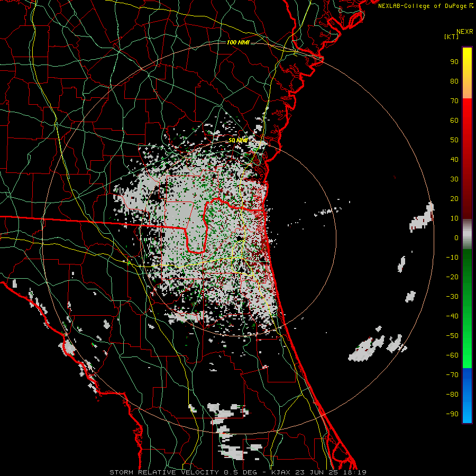Click the "-60" value on the velocity scale
Viewport: 476px width, 476px height.
pos(452,355)
